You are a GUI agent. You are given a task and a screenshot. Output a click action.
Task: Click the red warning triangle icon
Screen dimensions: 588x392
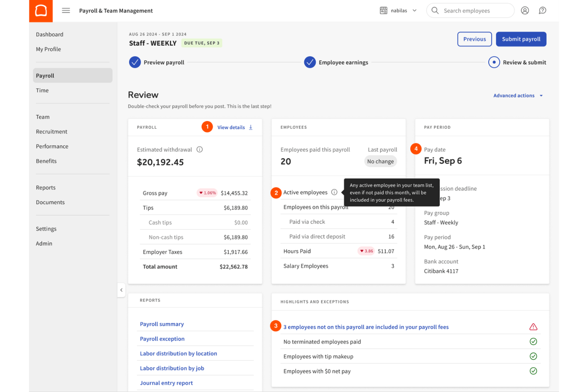(x=533, y=327)
